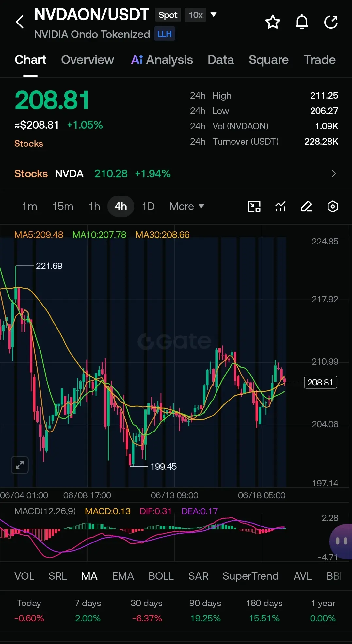This screenshot has height=644, width=352.
Task: Switch to the Overview tab
Action: [88, 60]
